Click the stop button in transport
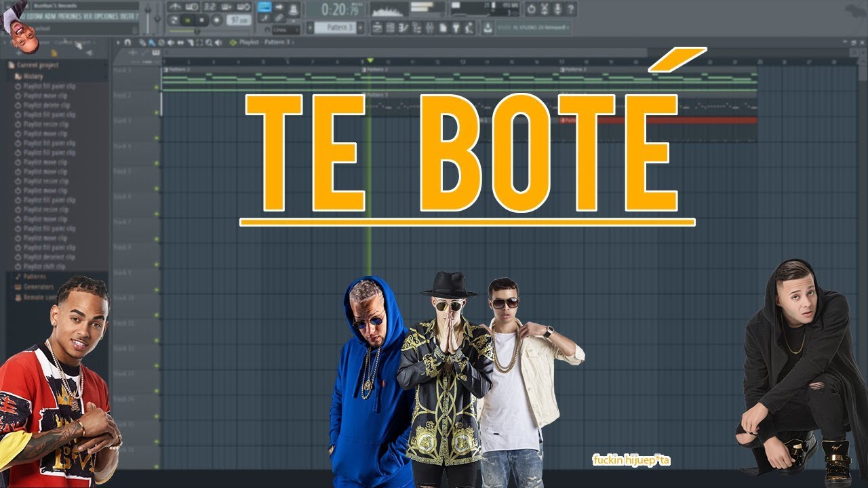The width and height of the screenshot is (868, 488). (202, 20)
